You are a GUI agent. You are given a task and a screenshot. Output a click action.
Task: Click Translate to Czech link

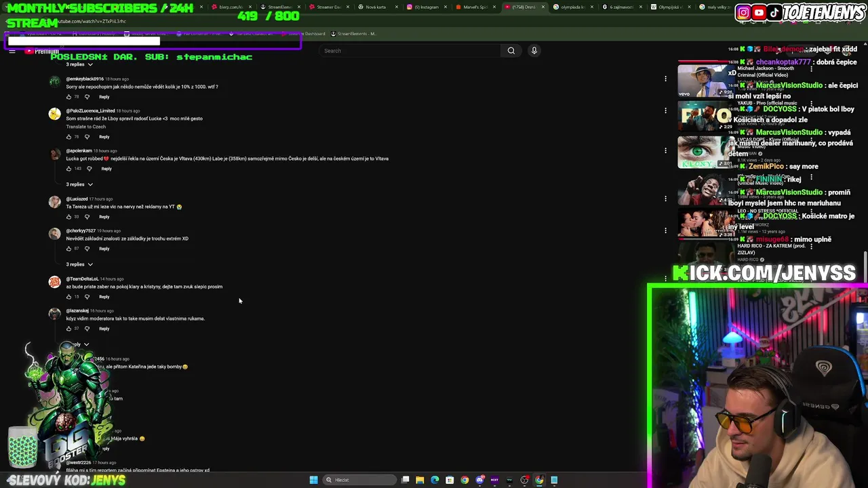coord(85,127)
